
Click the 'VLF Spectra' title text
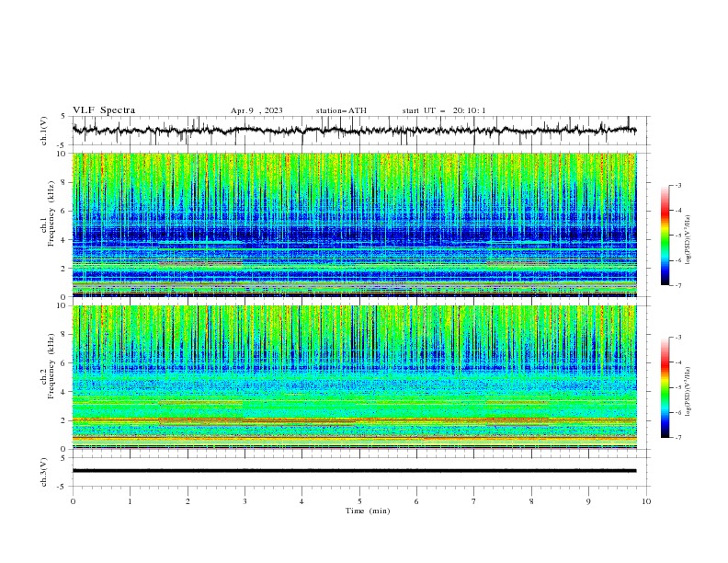point(104,110)
